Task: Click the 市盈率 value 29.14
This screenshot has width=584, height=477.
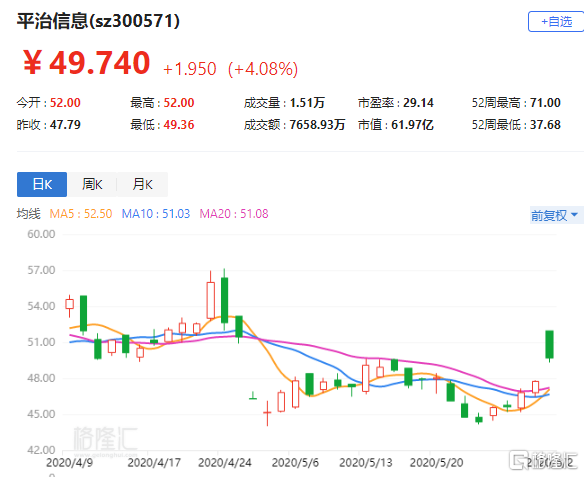Action: pyautogui.click(x=419, y=103)
